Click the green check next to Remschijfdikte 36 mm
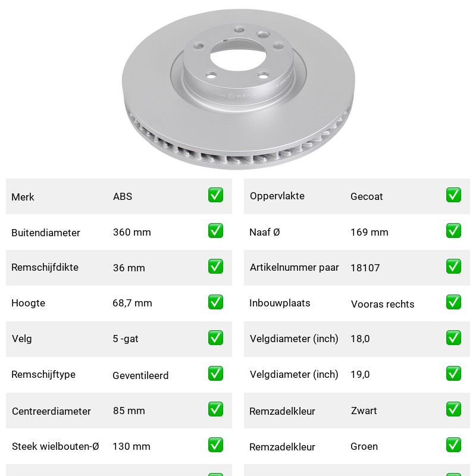 215,266
